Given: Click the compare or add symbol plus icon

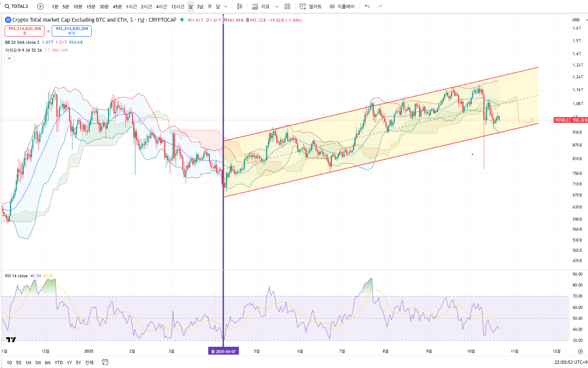Looking at the screenshot, I should (x=40, y=6).
